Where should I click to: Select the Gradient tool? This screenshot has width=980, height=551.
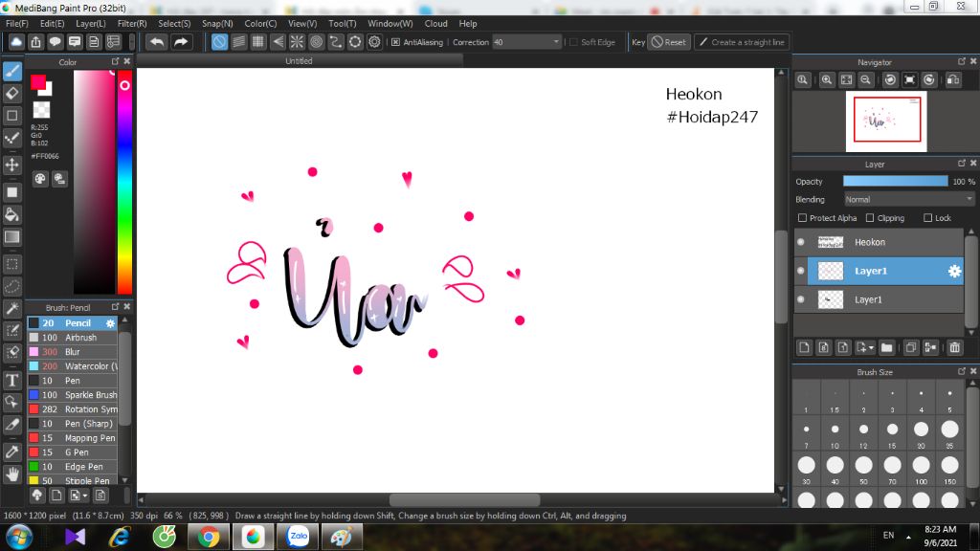click(11, 237)
